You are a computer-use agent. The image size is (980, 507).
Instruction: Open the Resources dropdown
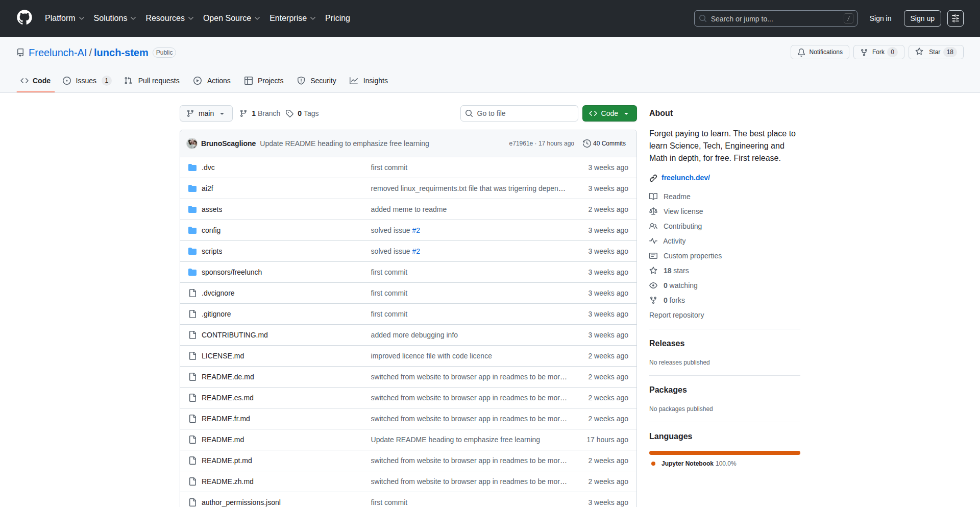[169, 18]
